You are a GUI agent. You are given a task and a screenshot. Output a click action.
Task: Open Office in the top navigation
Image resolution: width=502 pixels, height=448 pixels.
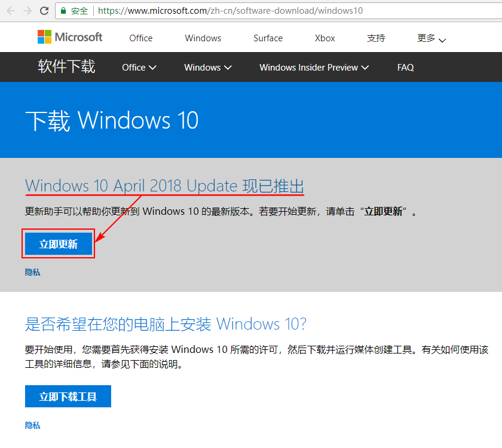[140, 38]
